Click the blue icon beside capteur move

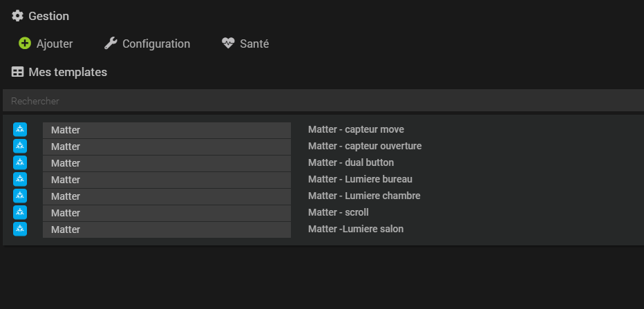click(20, 129)
